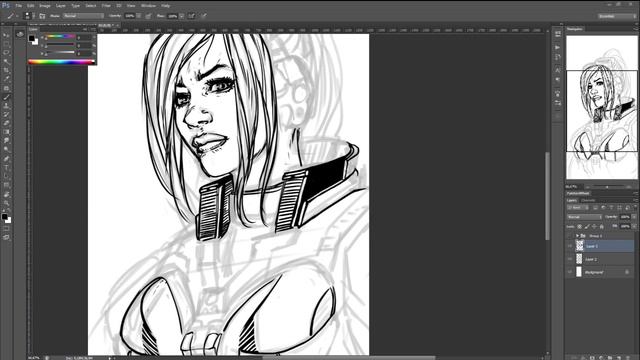The image size is (640, 360).
Task: Select the Hand tool
Action: [6, 194]
